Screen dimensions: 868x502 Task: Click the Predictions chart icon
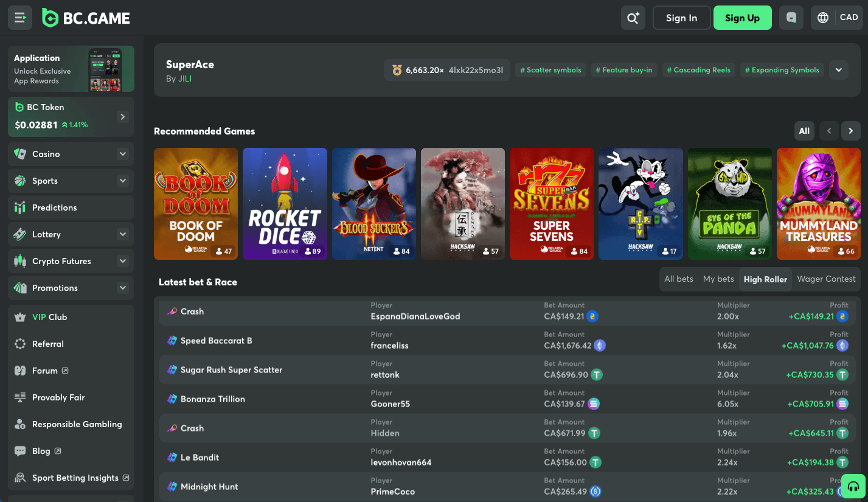click(x=20, y=207)
